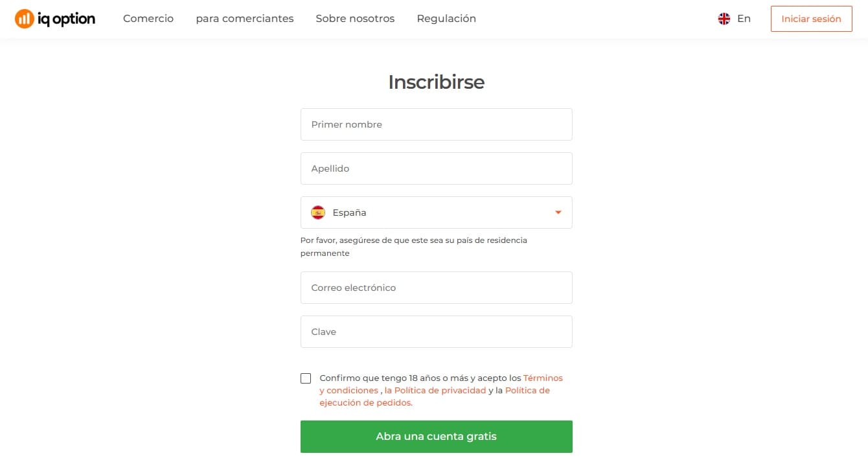Image resolution: width=868 pixels, height=460 pixels.
Task: Open the Sobre nosotros menu
Action: (355, 19)
